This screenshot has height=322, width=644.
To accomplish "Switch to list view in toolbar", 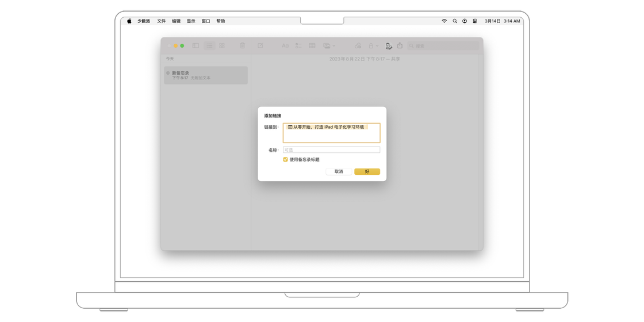I will [209, 46].
